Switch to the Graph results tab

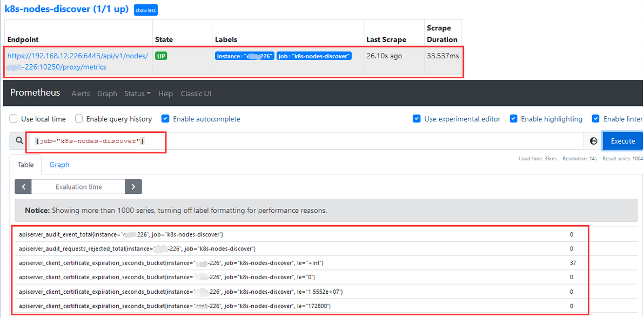pos(59,165)
